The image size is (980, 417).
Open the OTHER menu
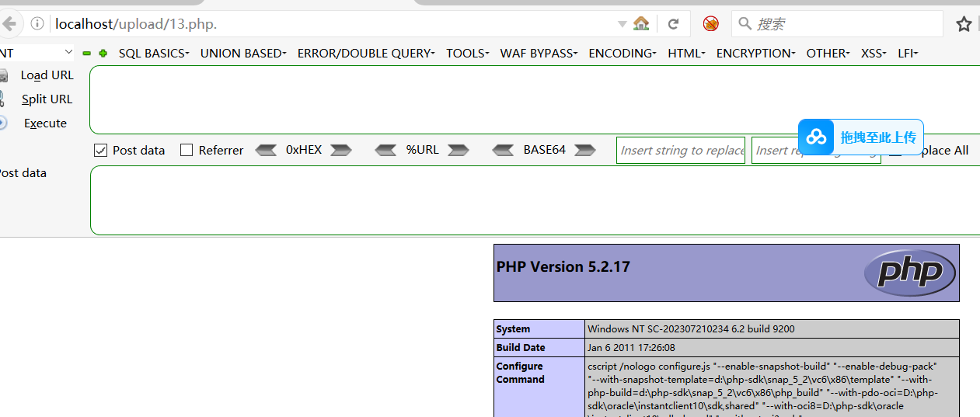[x=828, y=54]
